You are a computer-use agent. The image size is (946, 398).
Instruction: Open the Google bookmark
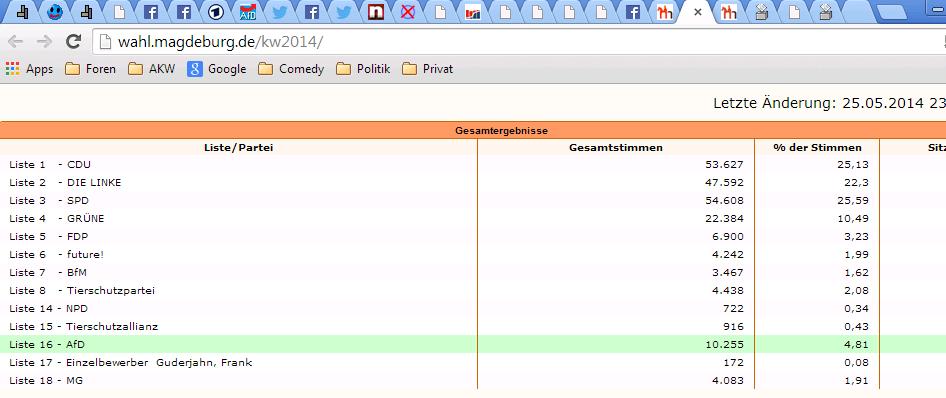coord(217,69)
